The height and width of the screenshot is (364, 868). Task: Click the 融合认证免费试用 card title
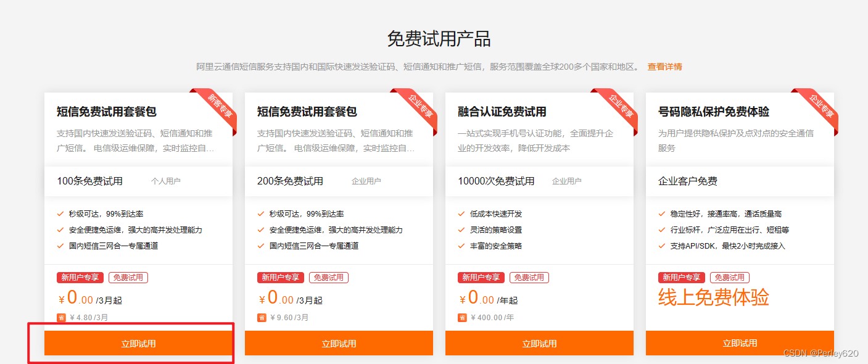(502, 112)
